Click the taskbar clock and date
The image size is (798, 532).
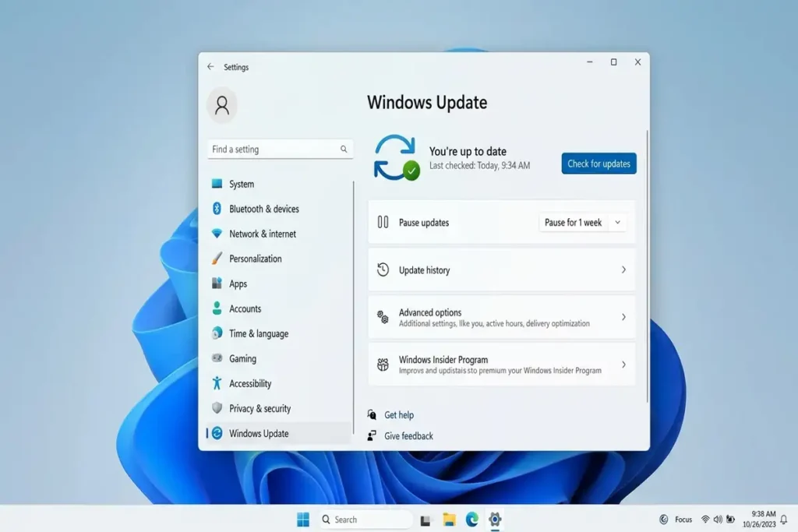coord(759,519)
